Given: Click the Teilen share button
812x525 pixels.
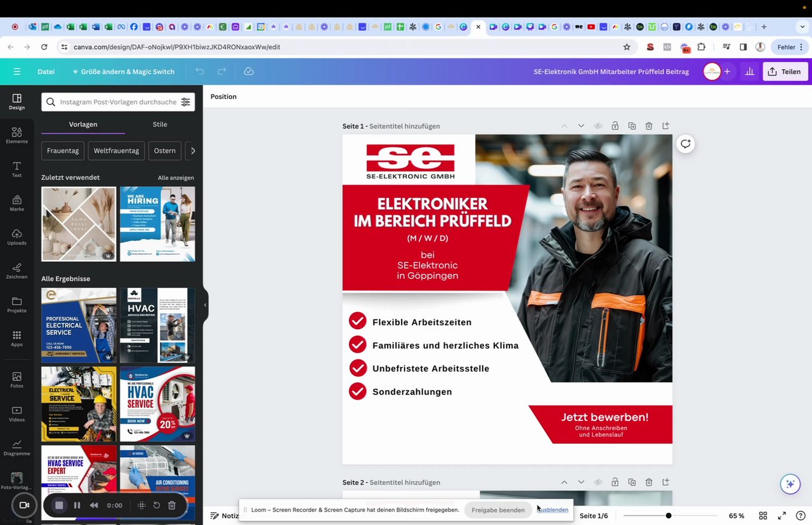Looking at the screenshot, I should tap(785, 72).
